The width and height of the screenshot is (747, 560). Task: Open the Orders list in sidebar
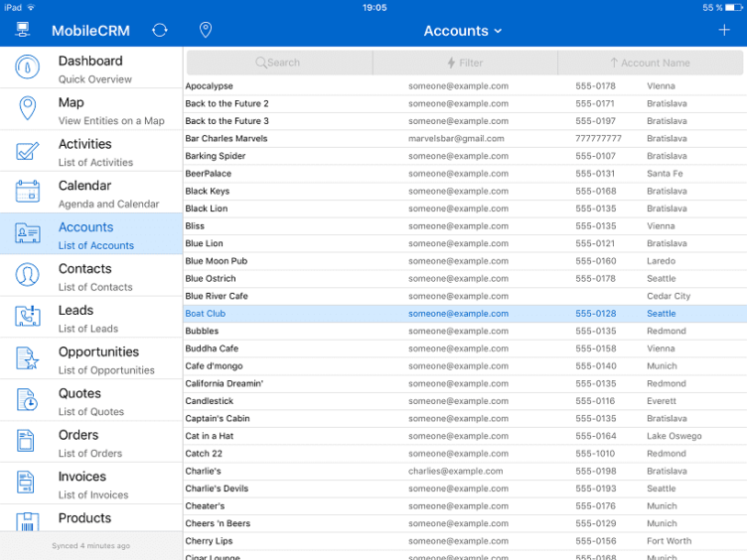91,443
